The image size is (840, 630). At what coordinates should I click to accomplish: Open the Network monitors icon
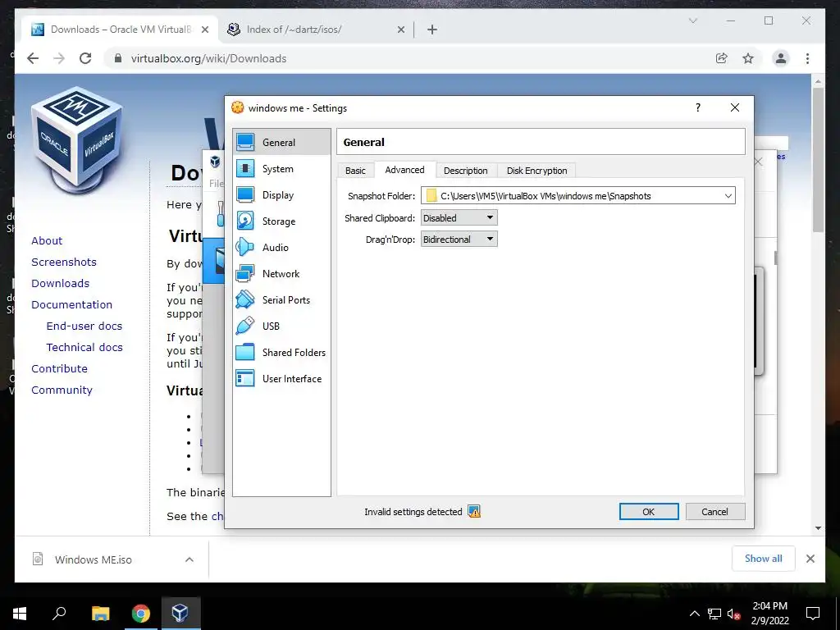tap(245, 273)
